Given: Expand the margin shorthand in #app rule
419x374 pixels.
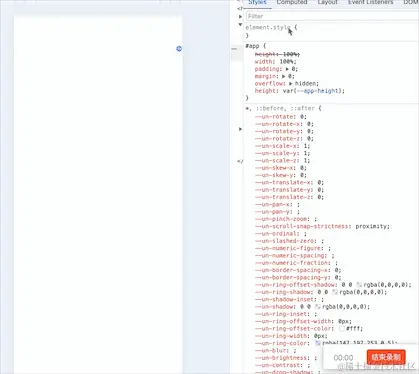Looking at the screenshot, I should point(283,76).
